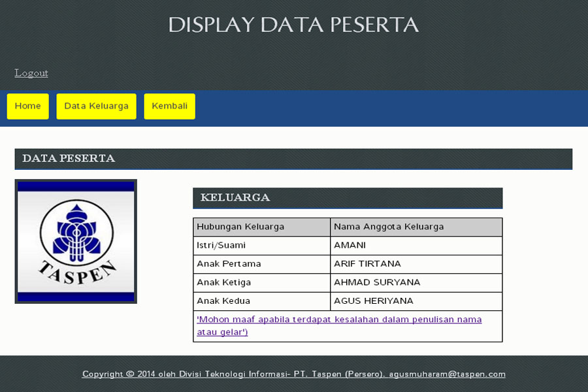Select the name 'AGUS HERIYANA'
The width and height of the screenshot is (588, 392).
(x=374, y=301)
